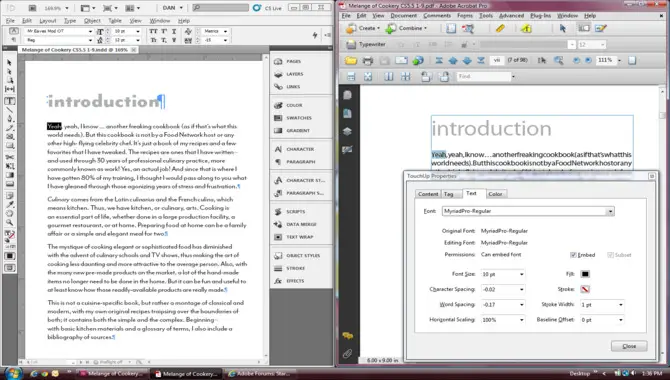The image size is (670, 380).
Task: Open the Acrobat zoom percentage dropdown
Action: pyautogui.click(x=619, y=61)
